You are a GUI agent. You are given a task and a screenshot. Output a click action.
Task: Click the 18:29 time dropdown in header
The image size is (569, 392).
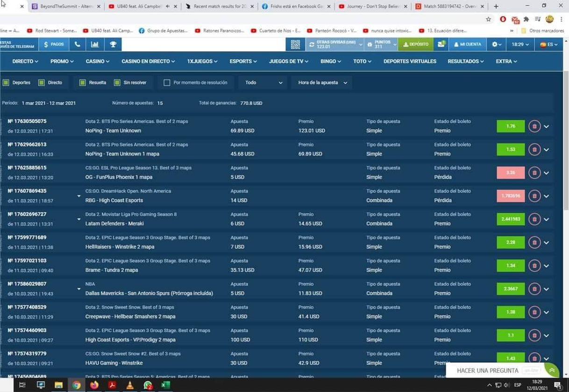point(520,44)
